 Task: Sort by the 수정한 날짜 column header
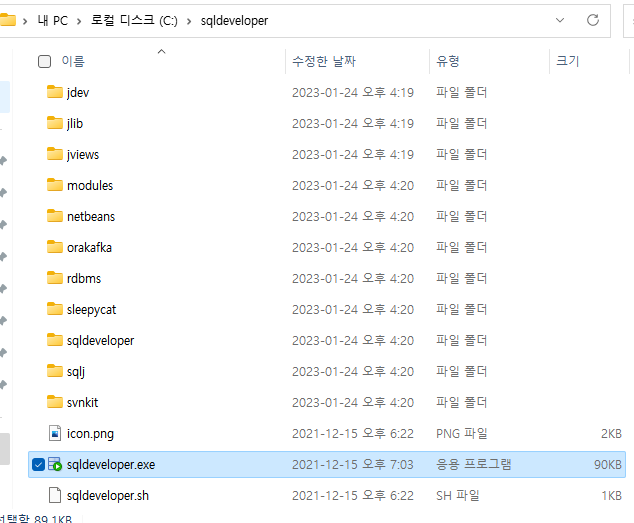point(324,61)
